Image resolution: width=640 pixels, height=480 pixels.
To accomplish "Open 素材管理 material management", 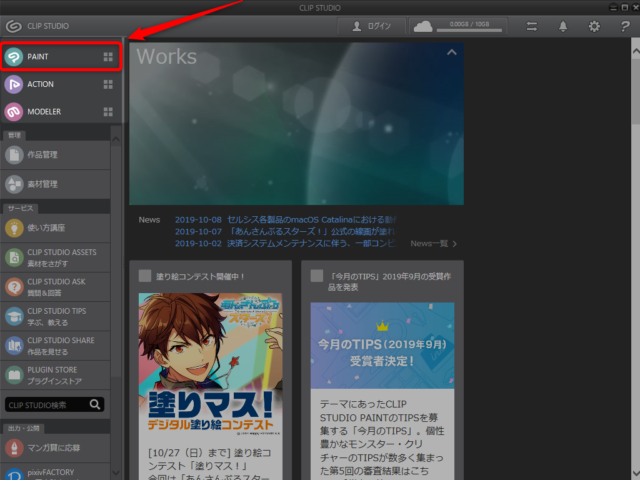I will click(55, 184).
